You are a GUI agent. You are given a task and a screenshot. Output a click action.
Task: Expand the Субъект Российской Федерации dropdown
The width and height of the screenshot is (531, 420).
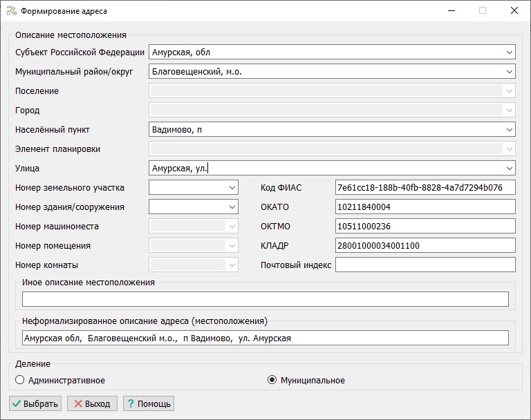(x=509, y=52)
